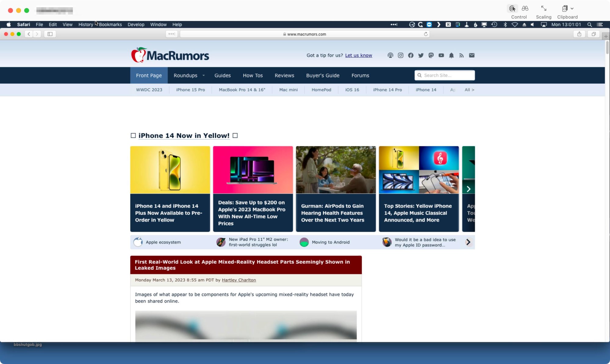Go to the Forums
Screen dimensions: 610x364
pyautogui.click(x=360, y=75)
